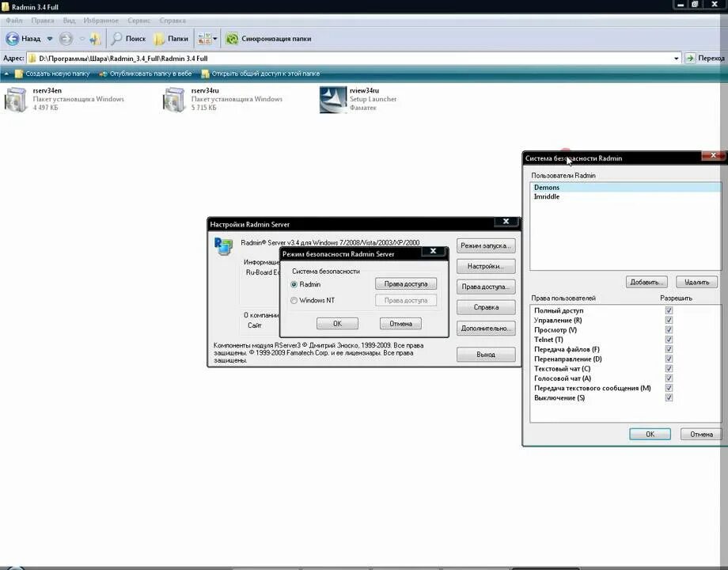Click the Выход button

[486, 355]
